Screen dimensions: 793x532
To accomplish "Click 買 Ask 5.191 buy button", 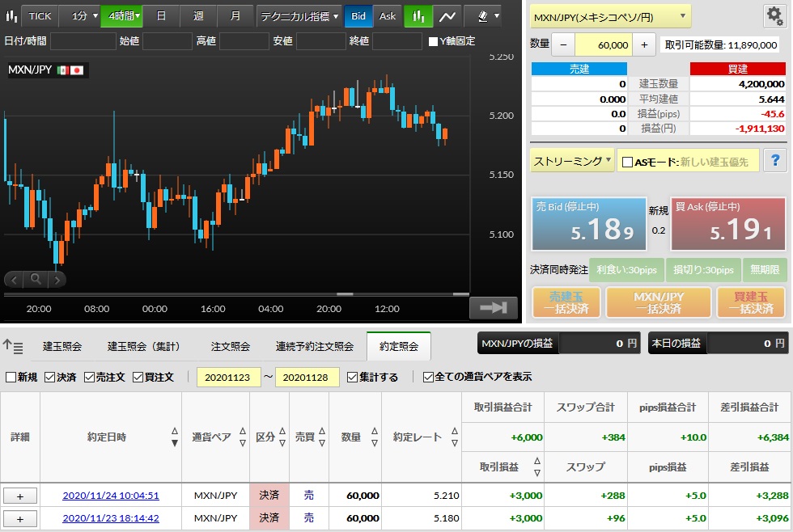I will click(x=727, y=224).
